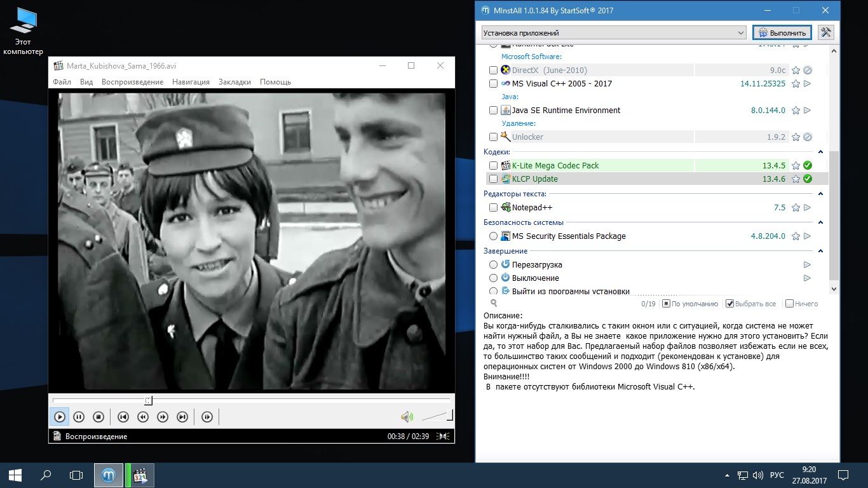The width and height of the screenshot is (868, 488).
Task: Check the Notepad++ checkbox
Action: click(494, 208)
